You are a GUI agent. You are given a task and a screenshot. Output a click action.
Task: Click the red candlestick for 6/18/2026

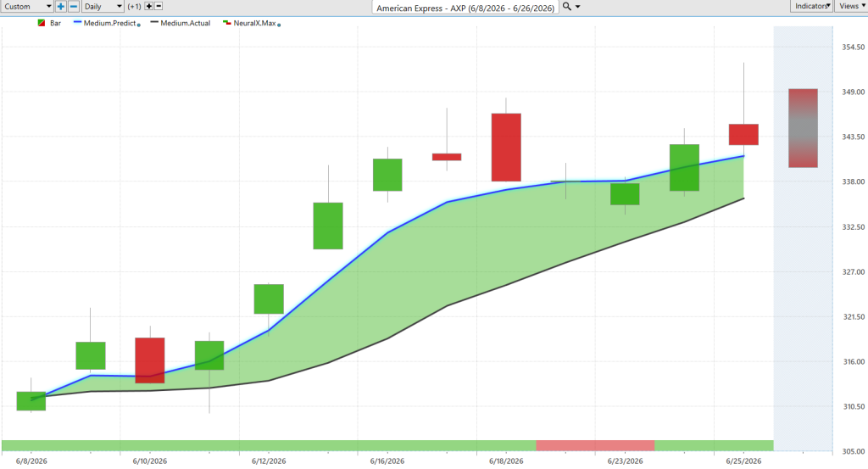coord(506,148)
